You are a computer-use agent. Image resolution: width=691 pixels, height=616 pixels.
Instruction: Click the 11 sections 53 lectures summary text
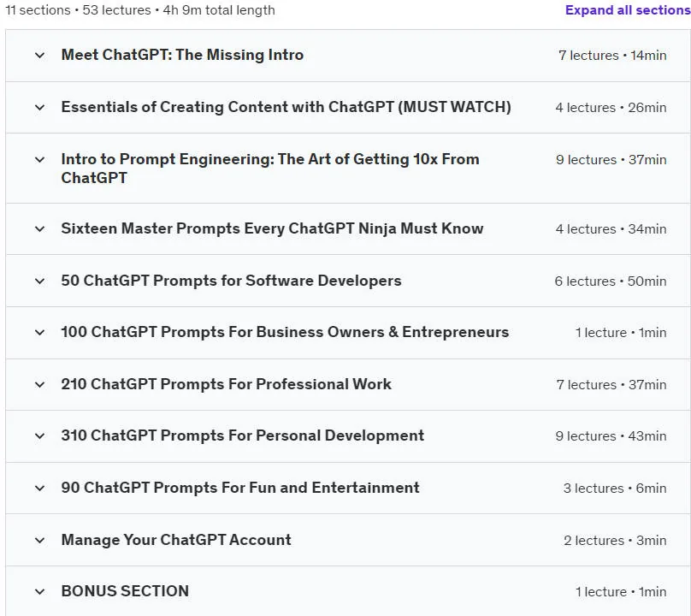[x=140, y=9]
